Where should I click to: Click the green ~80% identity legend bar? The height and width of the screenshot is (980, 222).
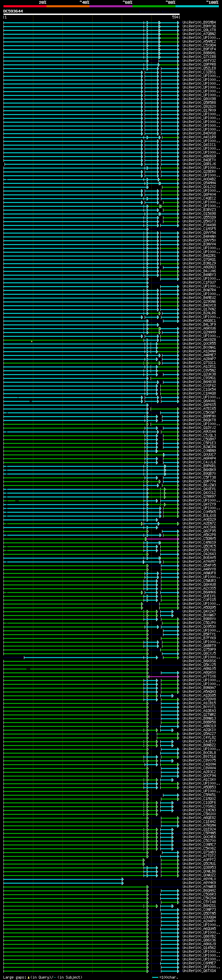[x=154, y=6]
